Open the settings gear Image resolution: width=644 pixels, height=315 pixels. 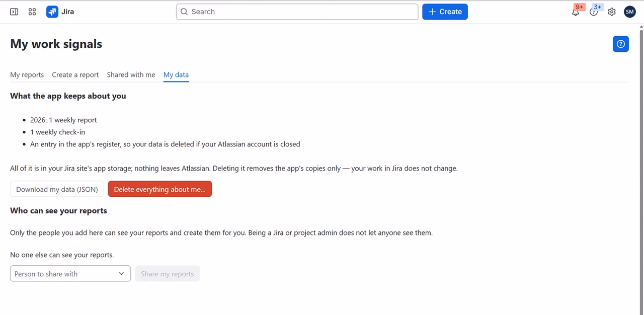(612, 12)
